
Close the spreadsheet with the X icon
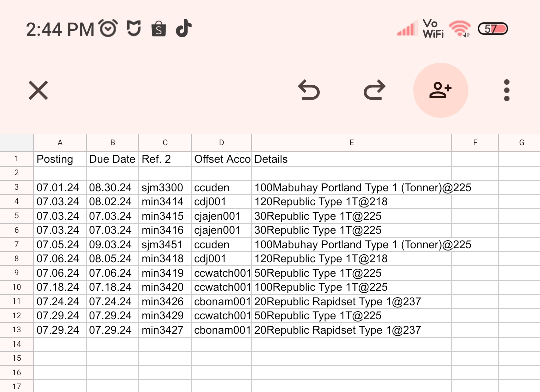pos(38,91)
